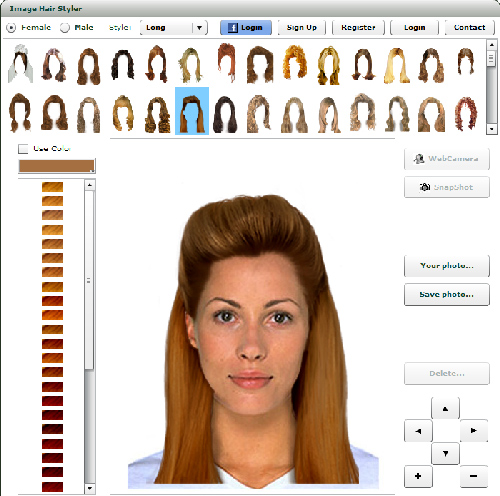The image size is (500, 496).
Task: Select the Female radio button
Action: tap(11, 28)
